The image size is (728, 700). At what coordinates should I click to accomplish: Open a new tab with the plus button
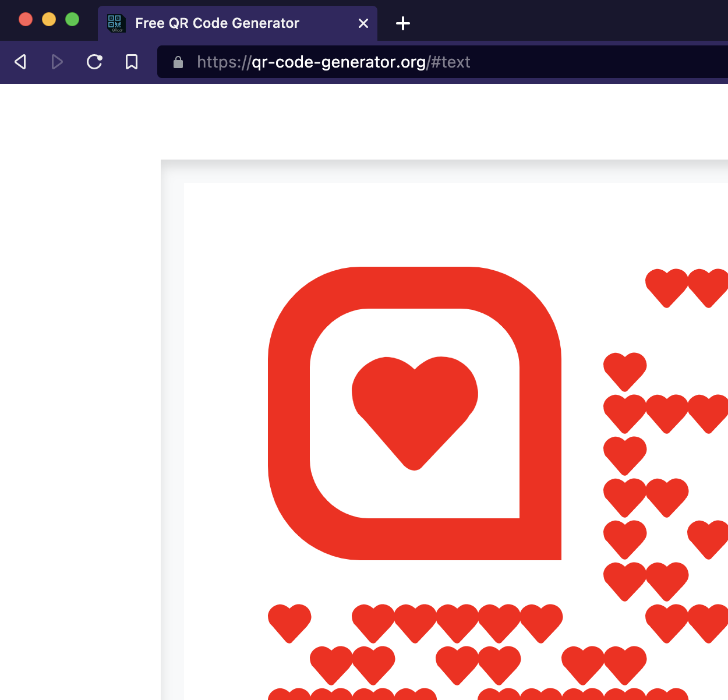point(402,23)
